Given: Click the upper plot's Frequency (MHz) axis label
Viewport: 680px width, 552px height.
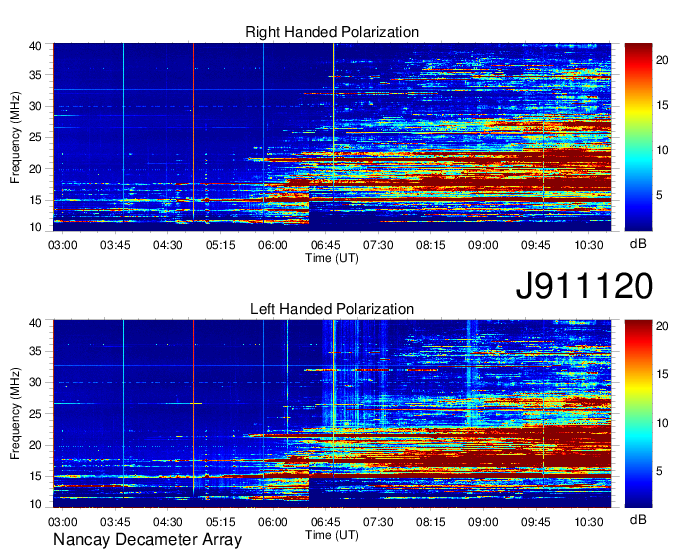Looking at the screenshot, I should 15,137.
